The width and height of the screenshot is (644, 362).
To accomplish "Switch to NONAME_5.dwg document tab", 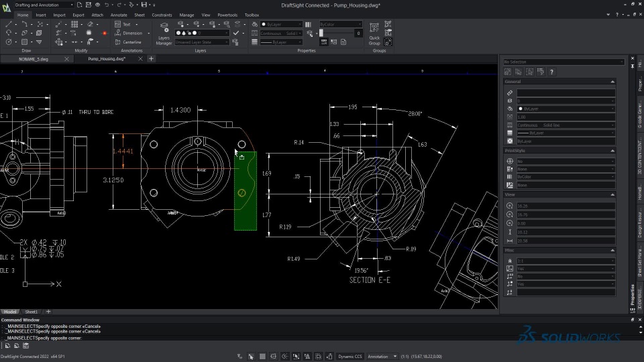I will tap(34, 59).
